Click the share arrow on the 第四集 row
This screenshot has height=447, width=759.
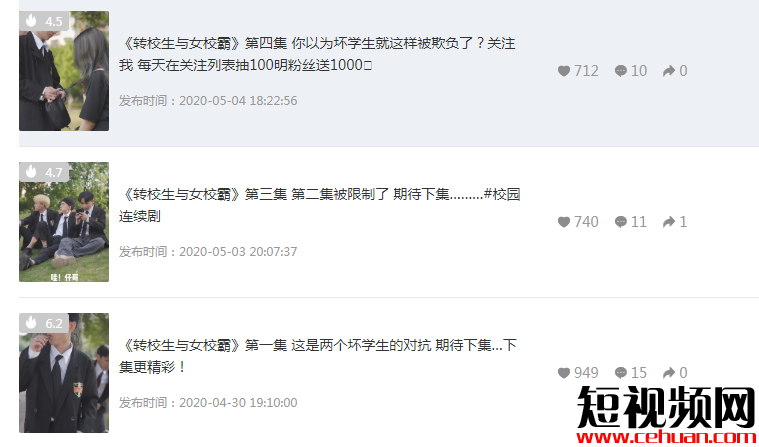point(669,71)
